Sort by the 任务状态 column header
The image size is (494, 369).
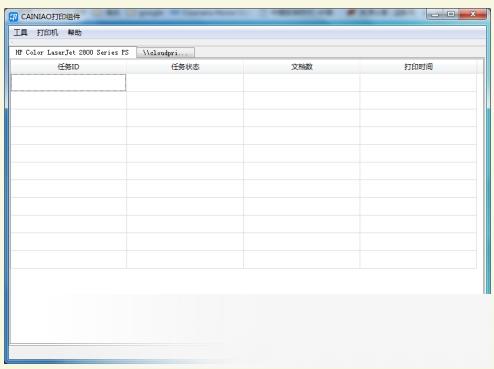click(x=185, y=67)
